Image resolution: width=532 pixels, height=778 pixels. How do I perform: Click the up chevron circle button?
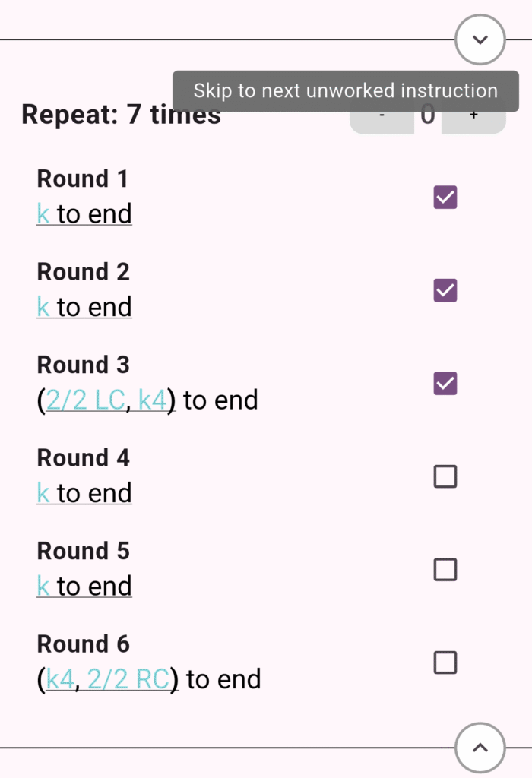480,748
